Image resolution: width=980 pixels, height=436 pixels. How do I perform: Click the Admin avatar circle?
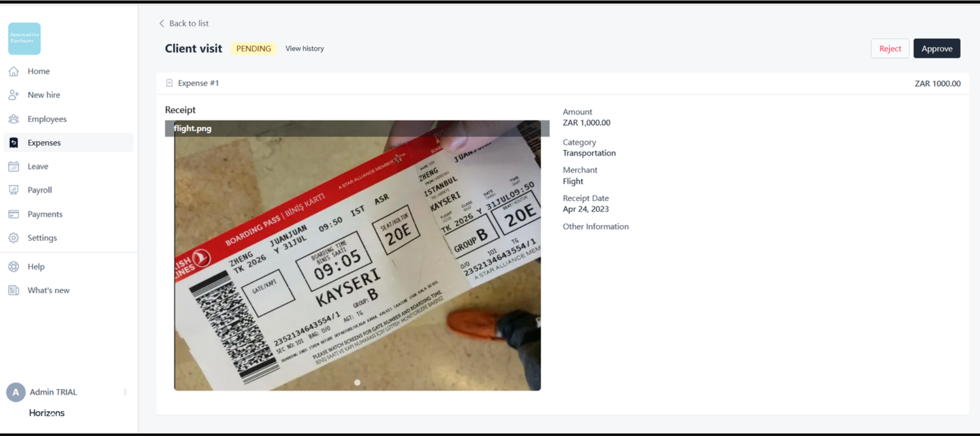point(16,392)
